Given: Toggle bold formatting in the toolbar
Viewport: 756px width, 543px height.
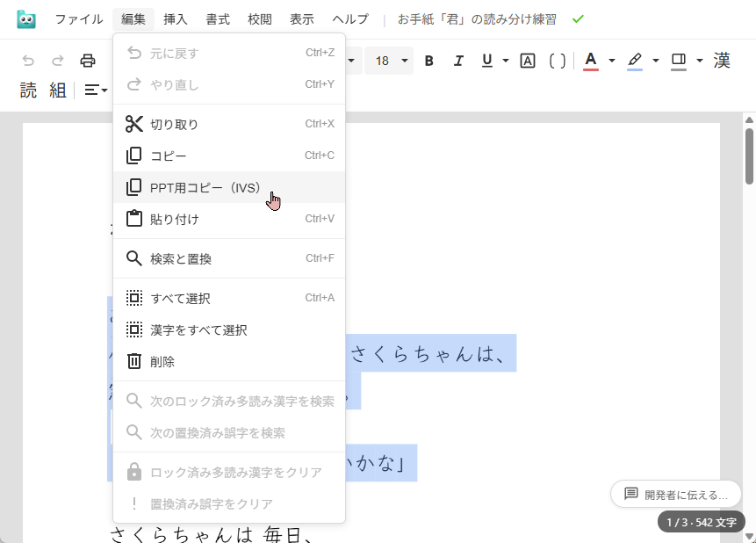Looking at the screenshot, I should 428,61.
